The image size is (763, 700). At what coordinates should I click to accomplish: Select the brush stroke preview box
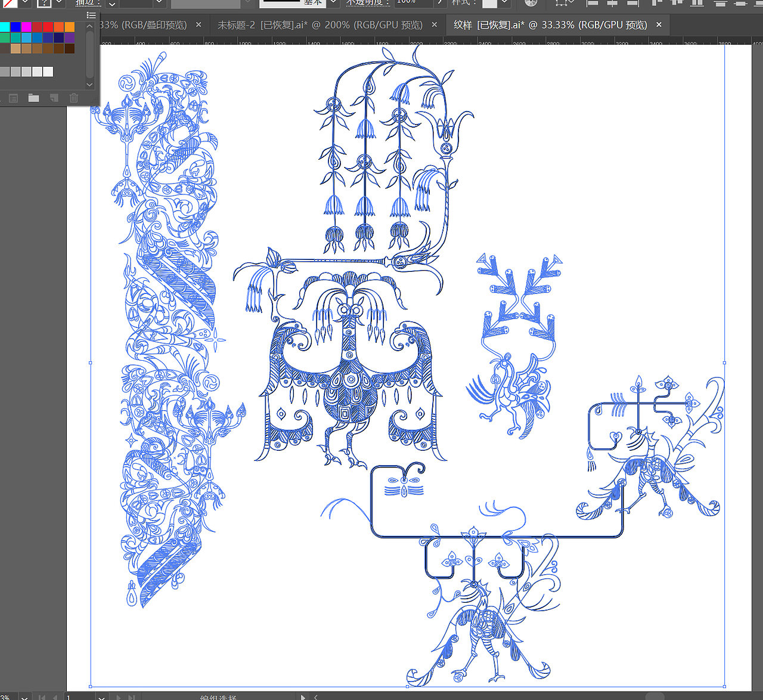tap(293, 3)
